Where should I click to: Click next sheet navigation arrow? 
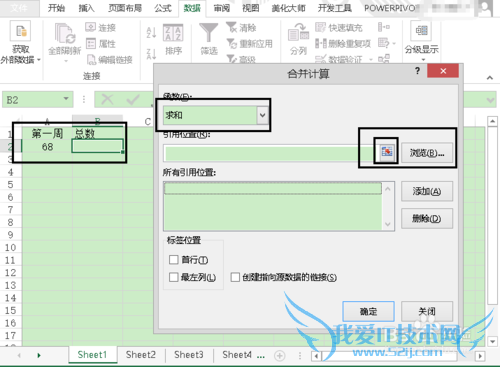[x=39, y=355]
